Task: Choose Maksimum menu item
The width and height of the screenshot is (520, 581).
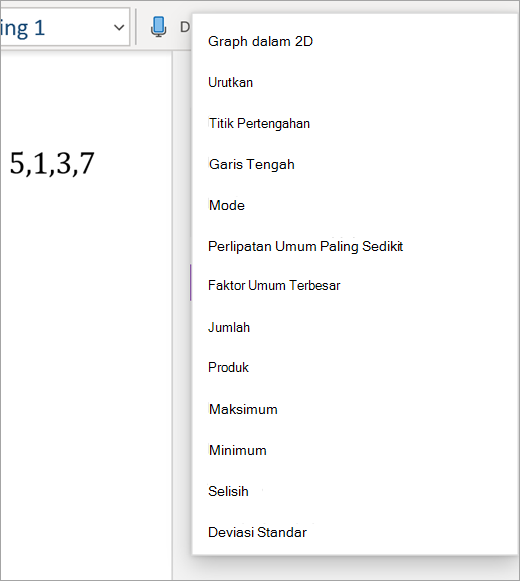Action: (x=243, y=409)
